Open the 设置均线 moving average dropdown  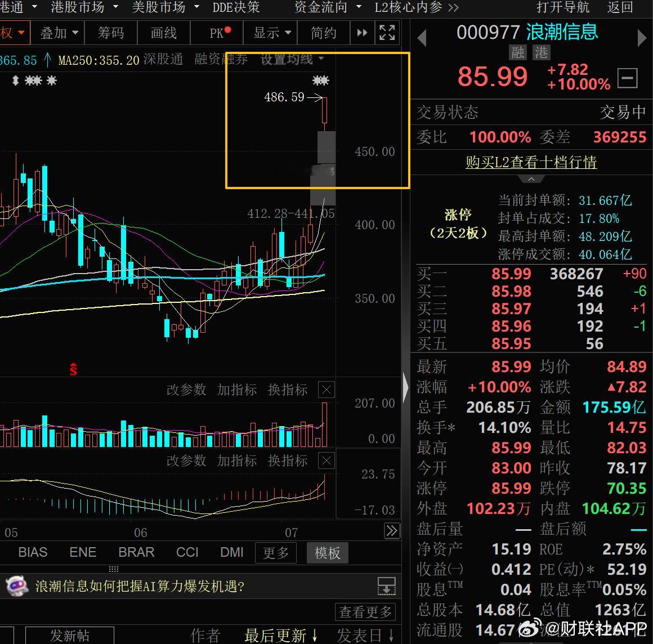pyautogui.click(x=292, y=59)
